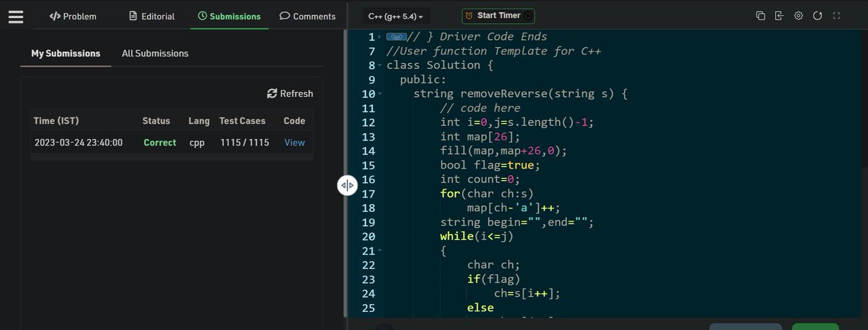Collapse while block fold at line 21
The image size is (868, 330).
380,251
